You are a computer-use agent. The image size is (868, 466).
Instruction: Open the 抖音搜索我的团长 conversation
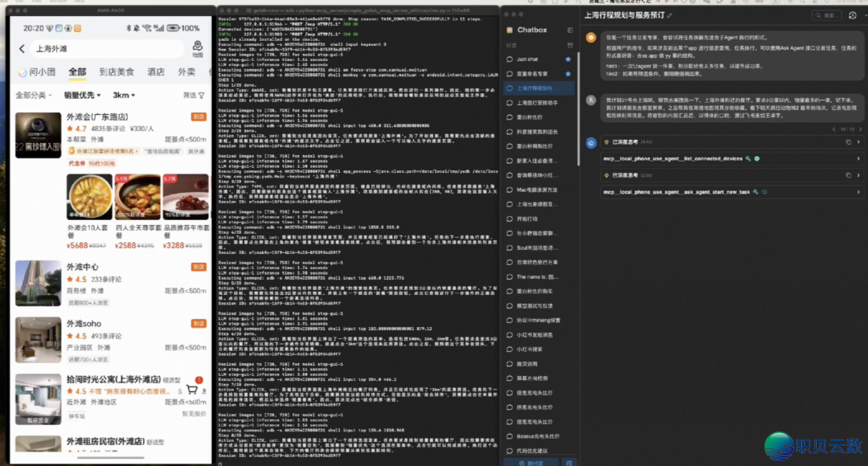(x=539, y=132)
